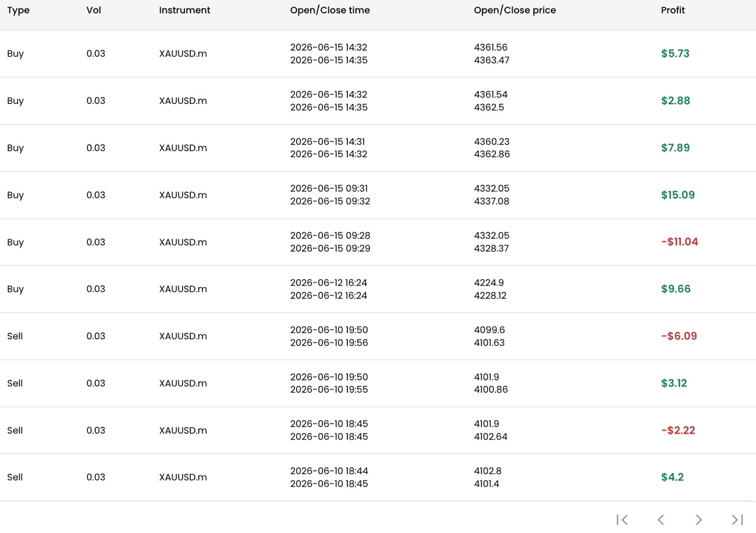
Task: Go to the next page of trades
Action: [699, 519]
